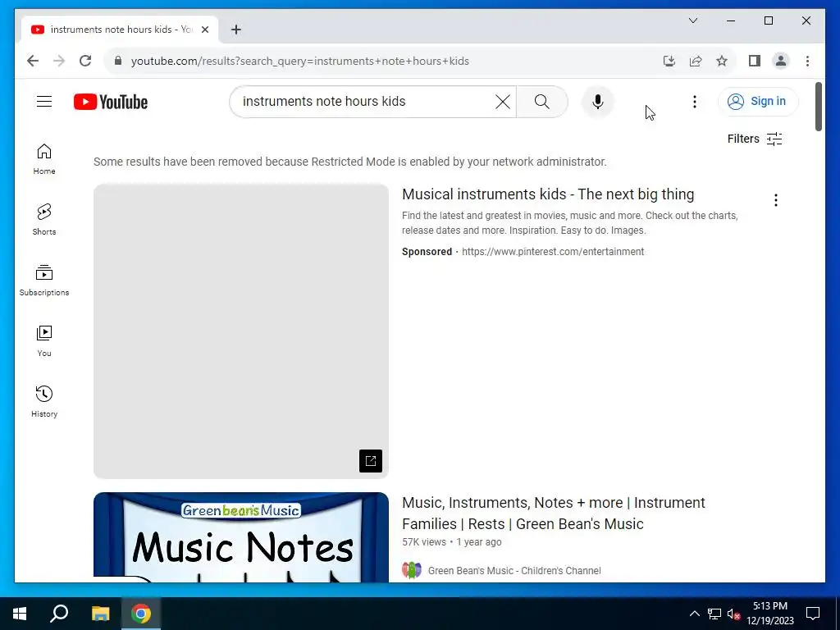Open the Windows Start menu

tap(20, 614)
